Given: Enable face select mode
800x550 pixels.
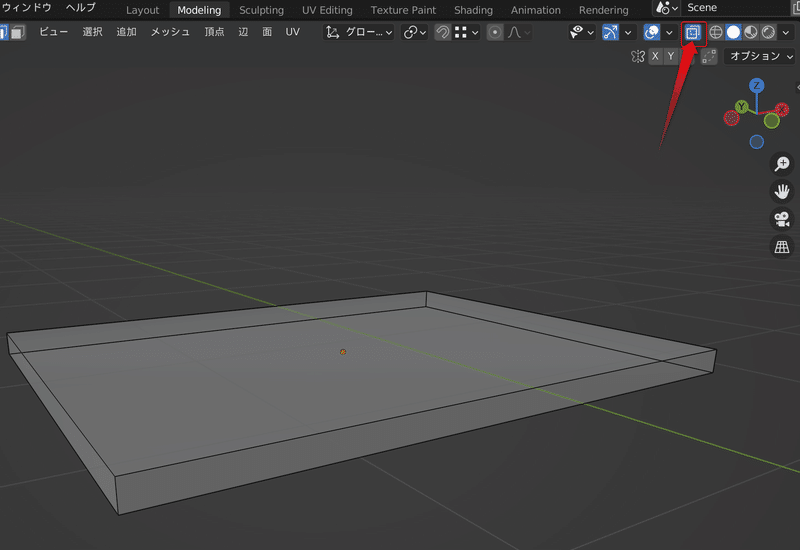Looking at the screenshot, I should click(18, 33).
